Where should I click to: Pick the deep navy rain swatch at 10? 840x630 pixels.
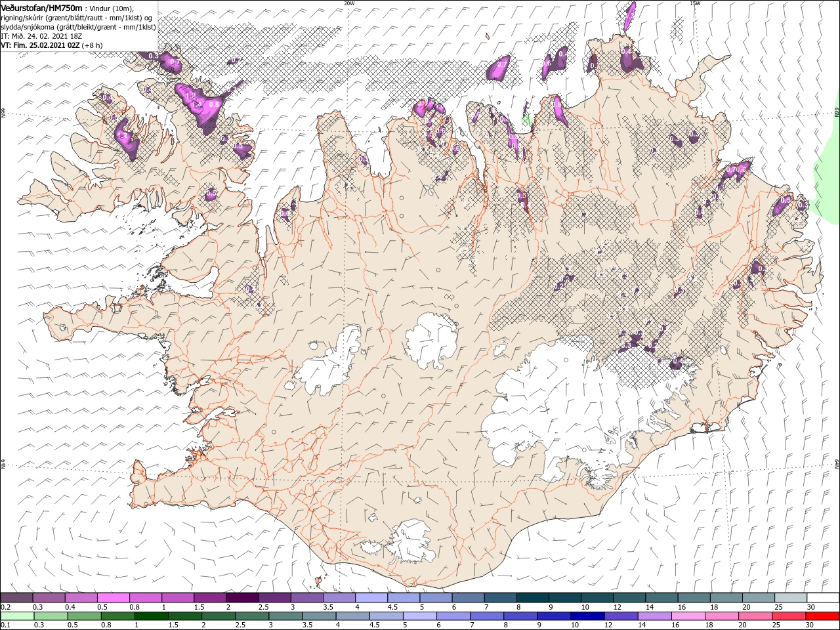coord(587,616)
